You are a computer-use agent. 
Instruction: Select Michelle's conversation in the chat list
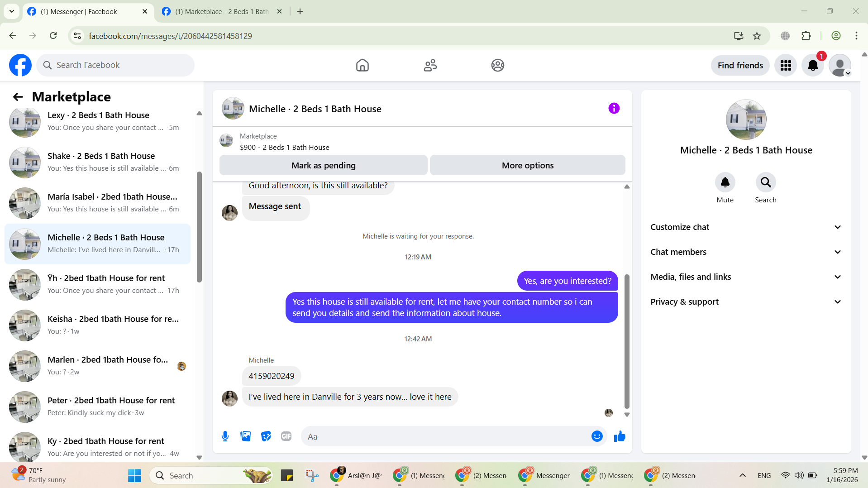[x=97, y=244]
